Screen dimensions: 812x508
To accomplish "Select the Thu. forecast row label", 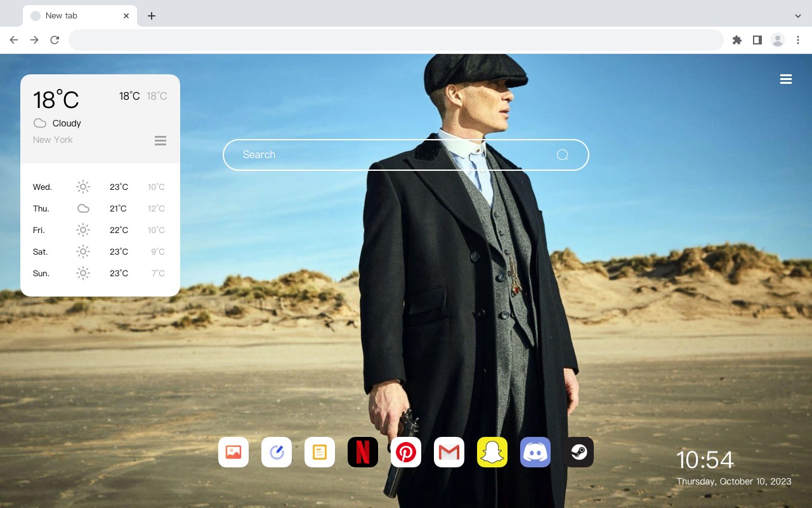I will pyautogui.click(x=41, y=208).
